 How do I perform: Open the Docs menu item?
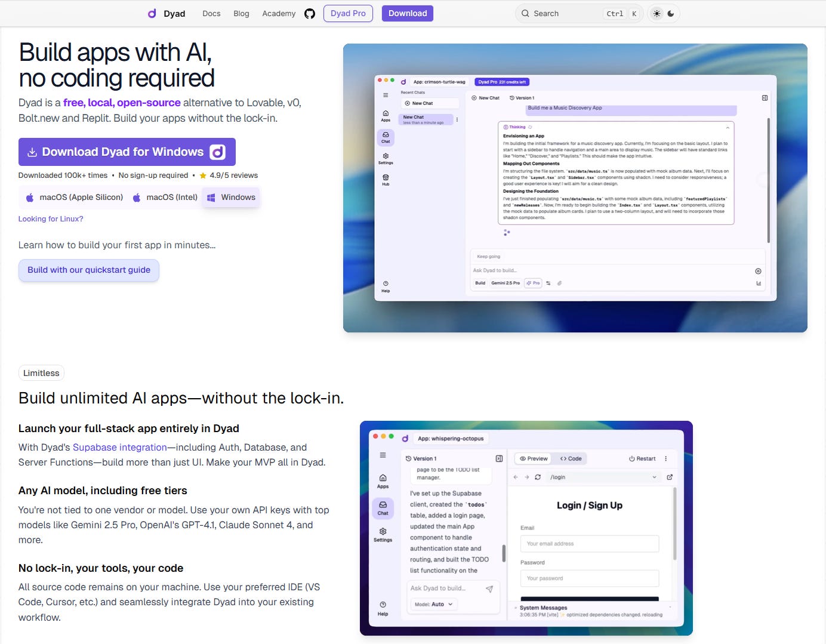click(x=211, y=14)
